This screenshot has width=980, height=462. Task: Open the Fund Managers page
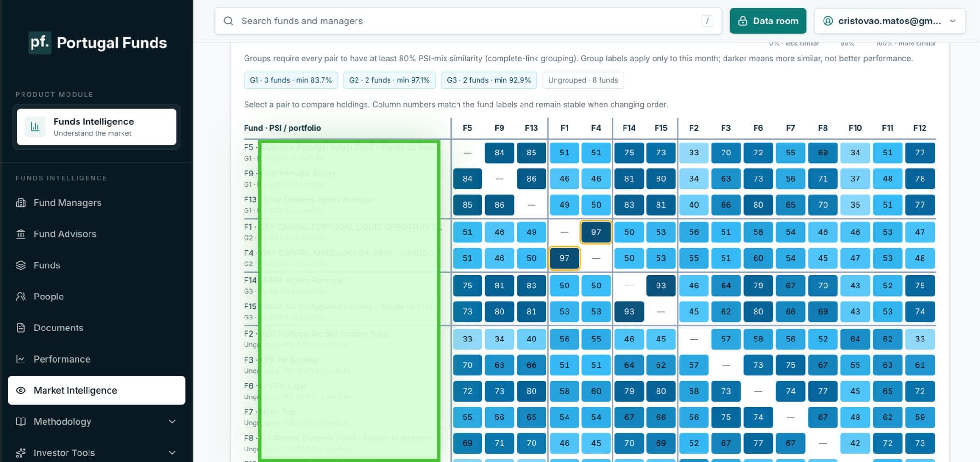coord(96,203)
